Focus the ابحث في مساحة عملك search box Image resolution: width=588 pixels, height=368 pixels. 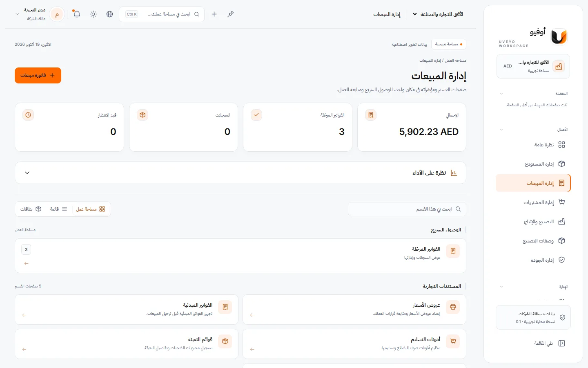[x=162, y=14]
